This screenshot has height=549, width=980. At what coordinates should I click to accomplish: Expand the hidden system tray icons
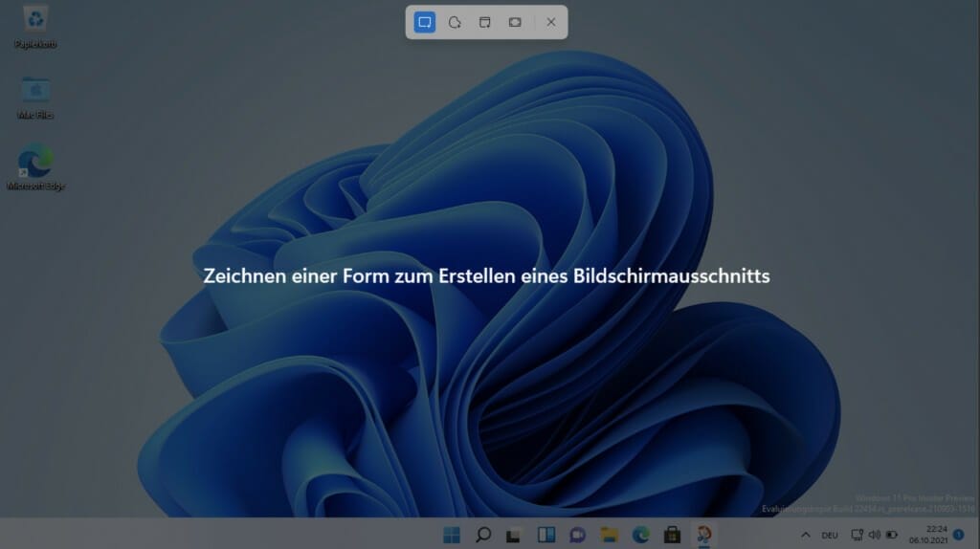pos(806,536)
